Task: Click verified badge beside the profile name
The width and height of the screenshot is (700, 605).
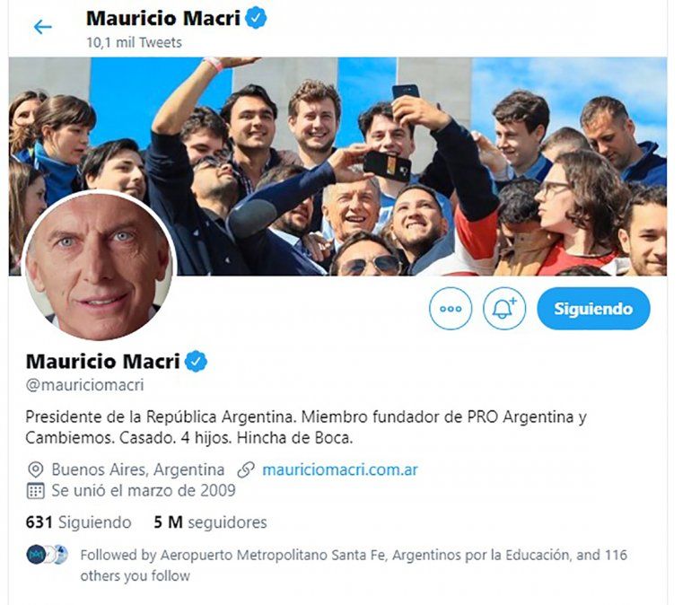Action: click(x=196, y=361)
